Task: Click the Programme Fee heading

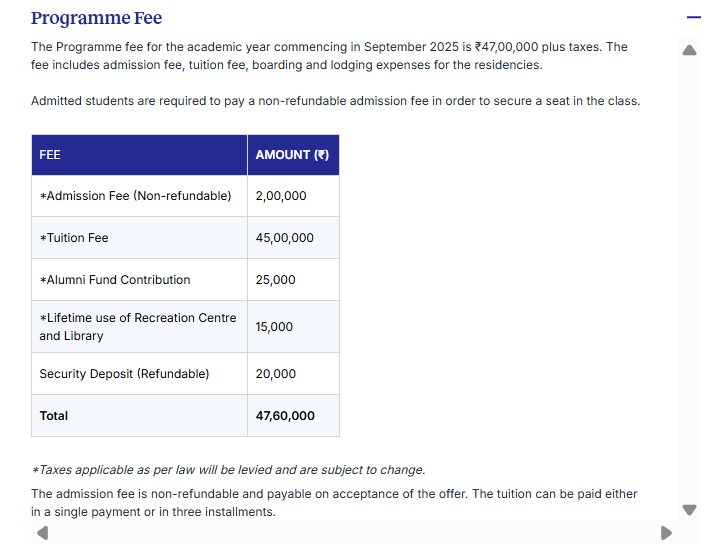Action: tap(96, 18)
